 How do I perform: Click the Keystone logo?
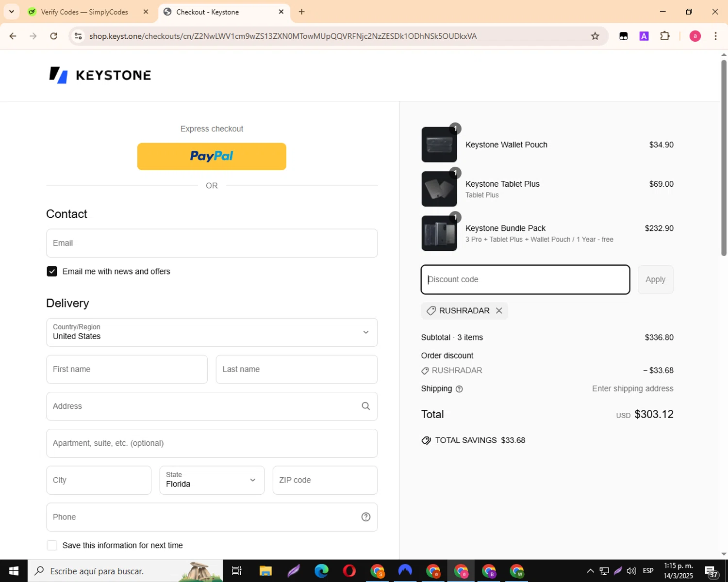[x=100, y=75]
